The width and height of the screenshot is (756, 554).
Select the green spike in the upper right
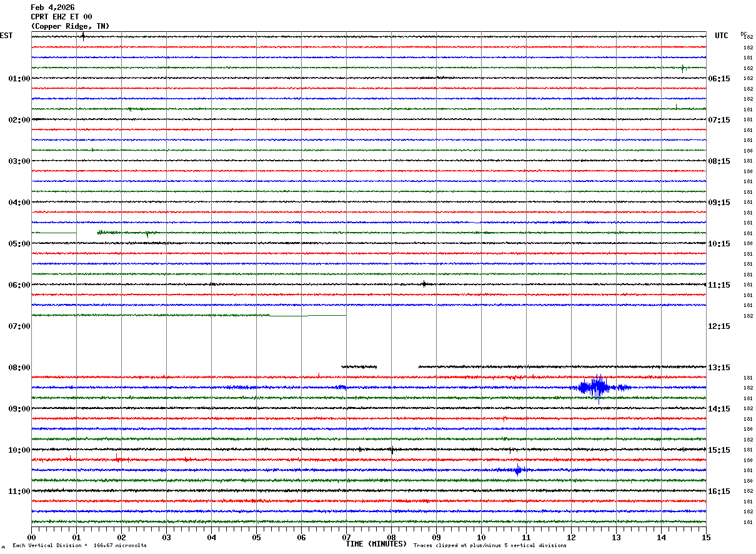click(x=682, y=68)
